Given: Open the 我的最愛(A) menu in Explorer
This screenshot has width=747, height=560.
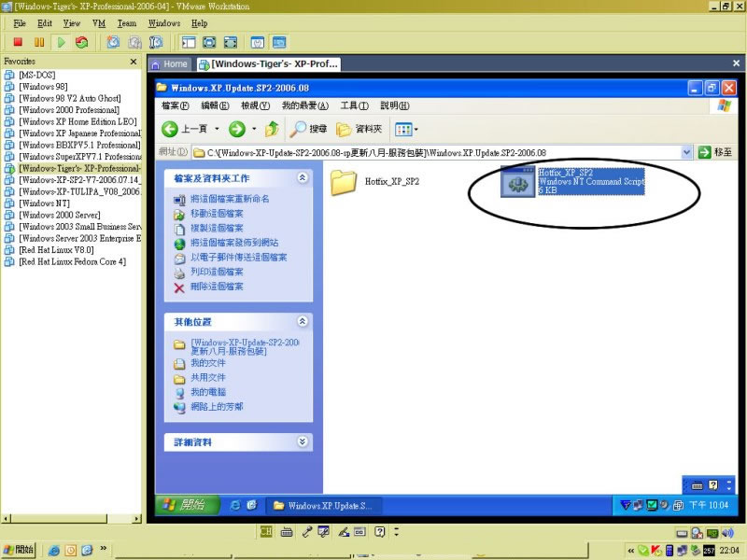Looking at the screenshot, I should [305, 105].
